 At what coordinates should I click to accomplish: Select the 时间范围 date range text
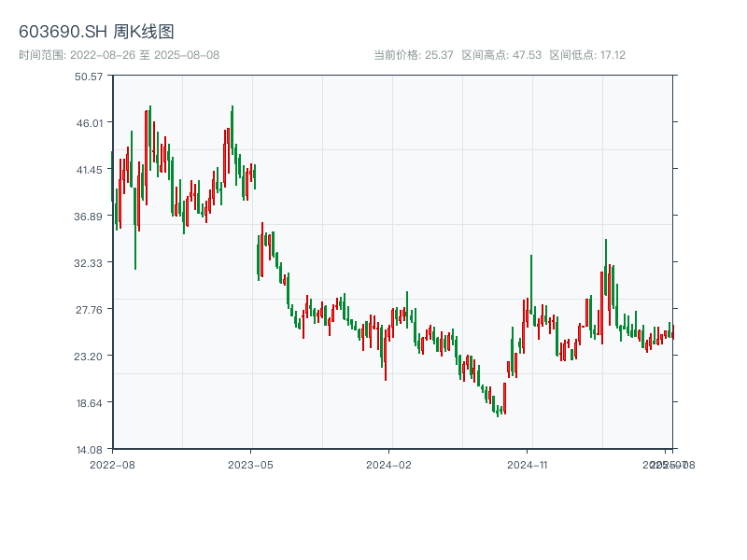pyautogui.click(x=119, y=55)
